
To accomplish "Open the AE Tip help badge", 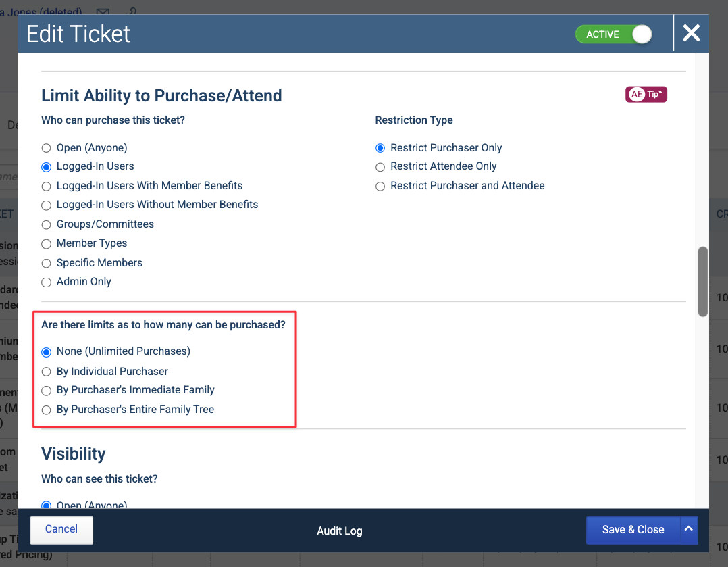I will [x=646, y=95].
